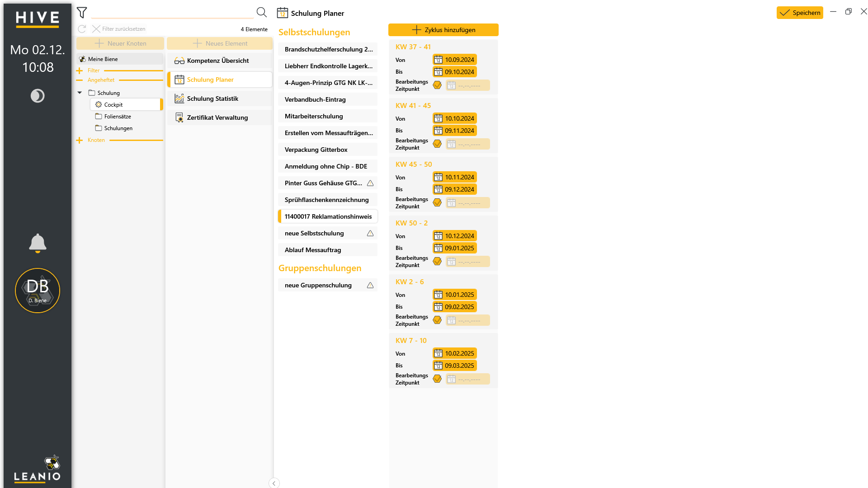Click warning triangle on neue Selbstschulung
The height and width of the screenshot is (488, 868).
pos(370,233)
